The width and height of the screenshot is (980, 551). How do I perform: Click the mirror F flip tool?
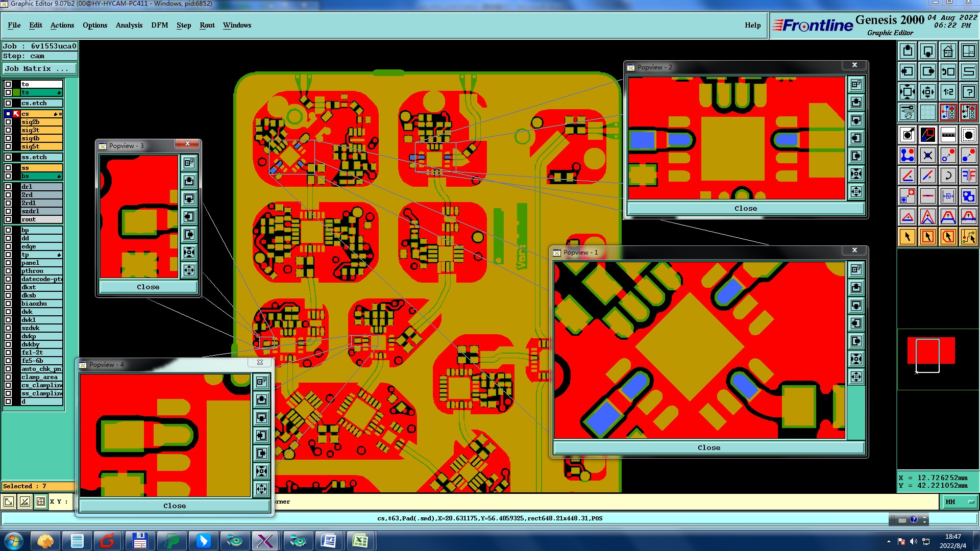[x=968, y=176]
